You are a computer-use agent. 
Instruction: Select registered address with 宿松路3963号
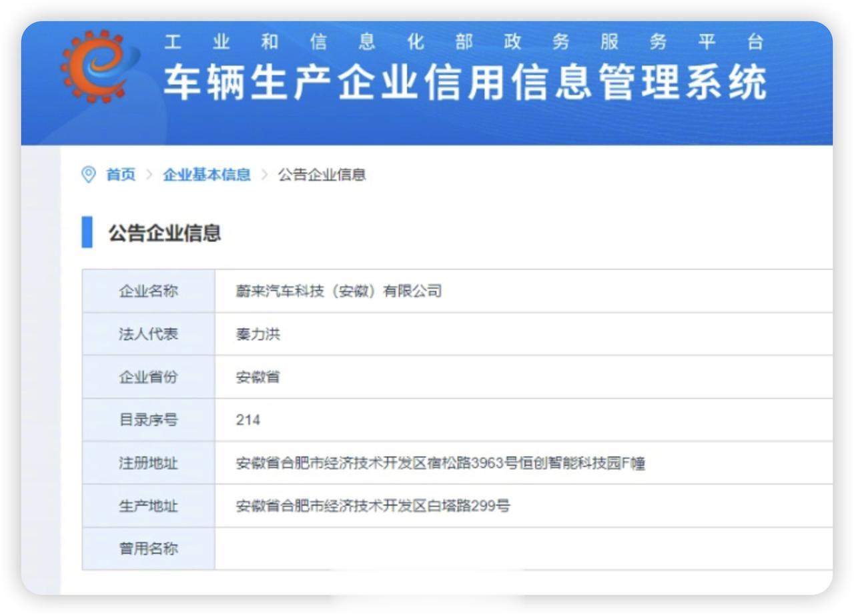click(440, 463)
